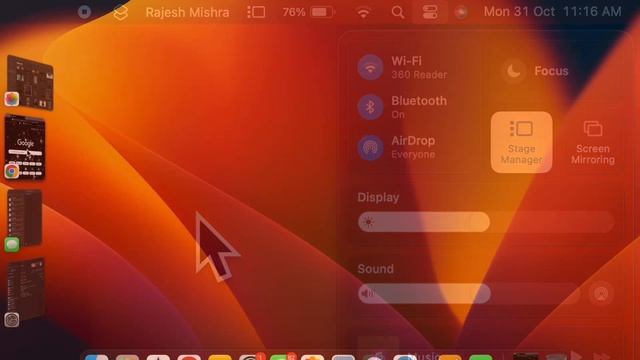The height and width of the screenshot is (360, 640).
Task: Open the Shortcuts layers icon in menu bar
Action: [x=120, y=12]
